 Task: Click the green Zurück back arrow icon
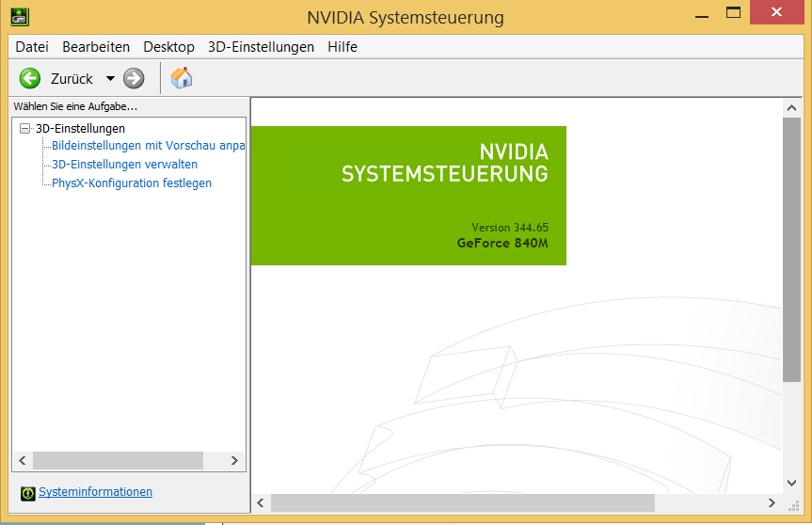click(x=30, y=79)
